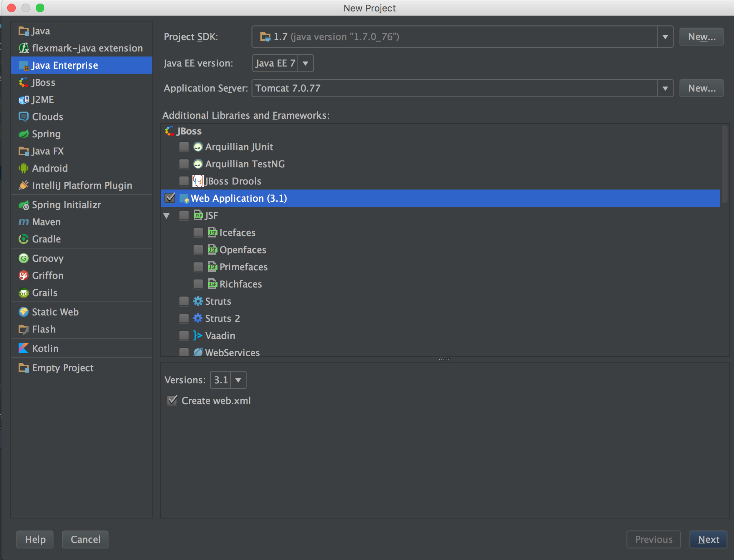This screenshot has width=734, height=560.
Task: Open the Java EE version dropdown
Action: pos(305,63)
